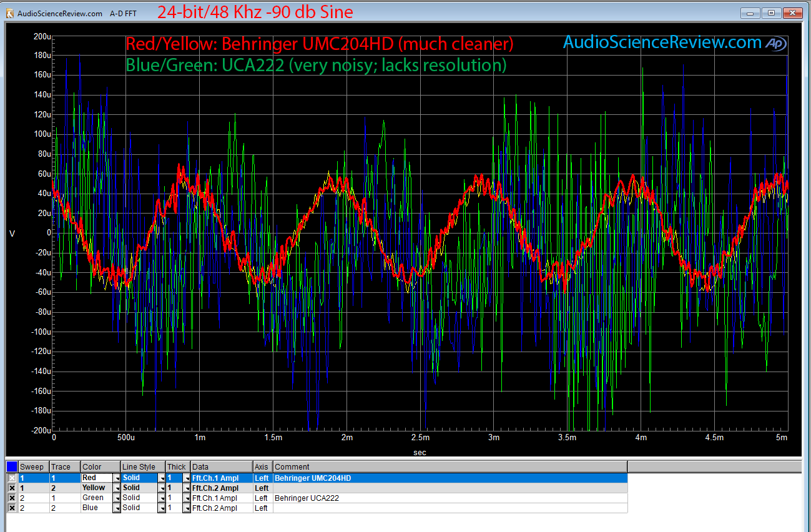
Task: Expand line style dropdown in Blue row
Action: [162, 508]
